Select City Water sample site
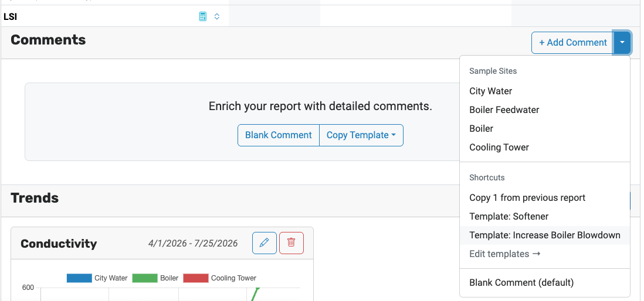Screen dimensions: 644x301 pos(545,91)
